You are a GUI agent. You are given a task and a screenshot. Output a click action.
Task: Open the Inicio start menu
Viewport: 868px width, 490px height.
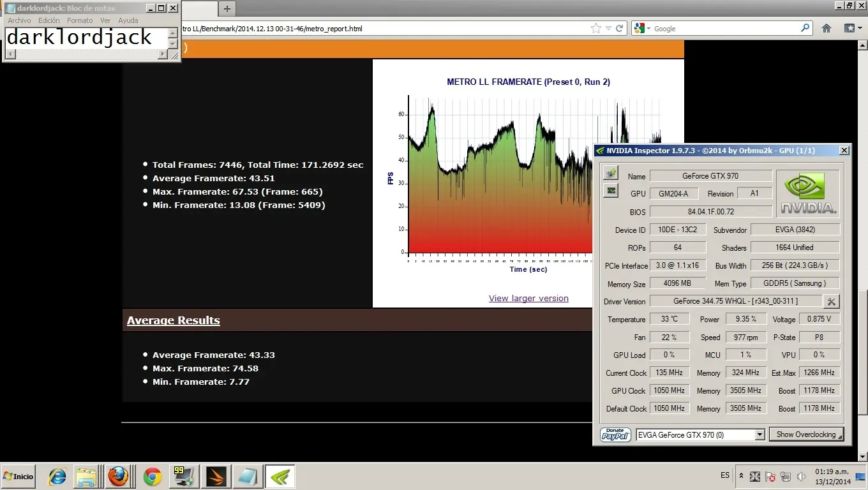coord(19,477)
